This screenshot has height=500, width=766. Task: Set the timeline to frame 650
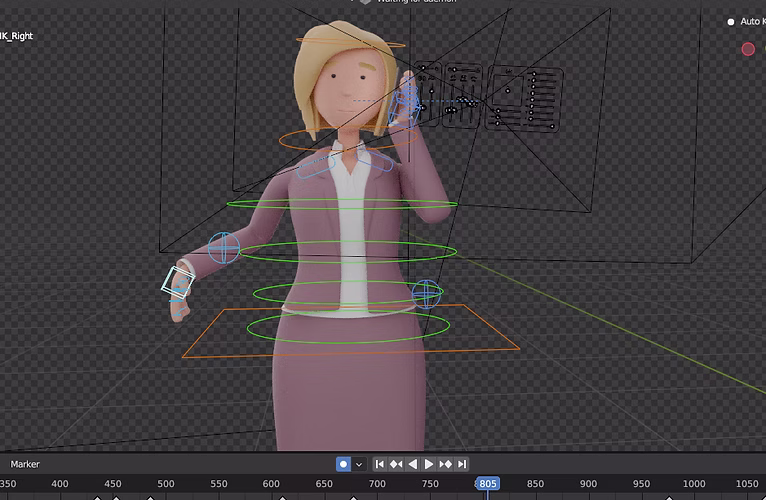[324, 484]
